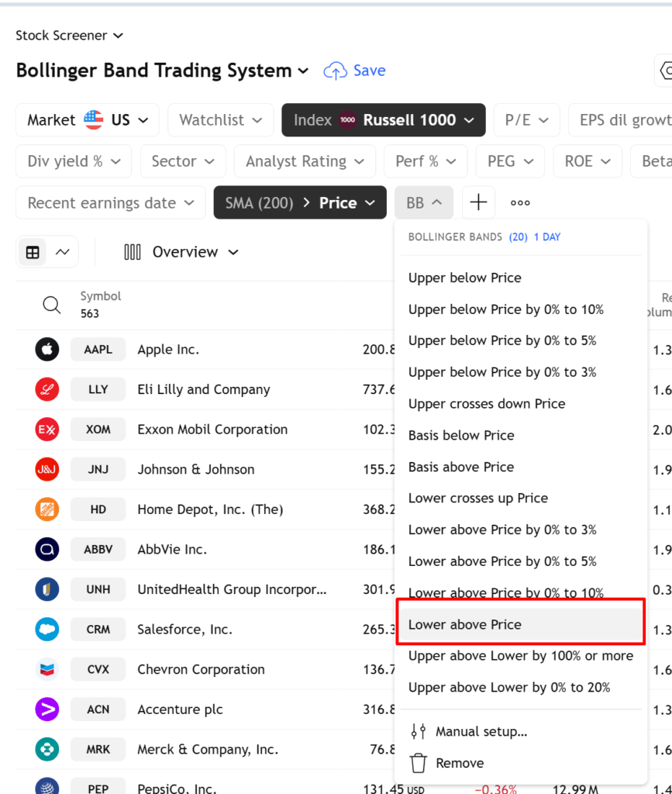Click the Eli Lilly logo icon
The image size is (672, 794).
(47, 389)
